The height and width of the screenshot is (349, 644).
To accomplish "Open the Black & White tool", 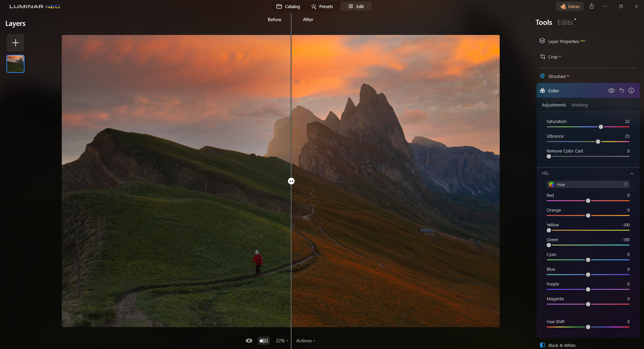I will pos(561,345).
